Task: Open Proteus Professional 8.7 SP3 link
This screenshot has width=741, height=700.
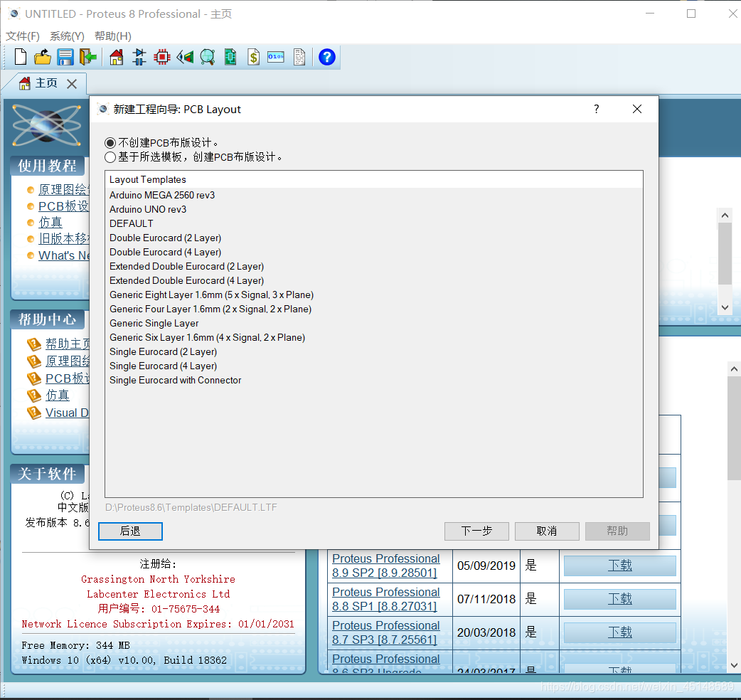Action: point(385,632)
